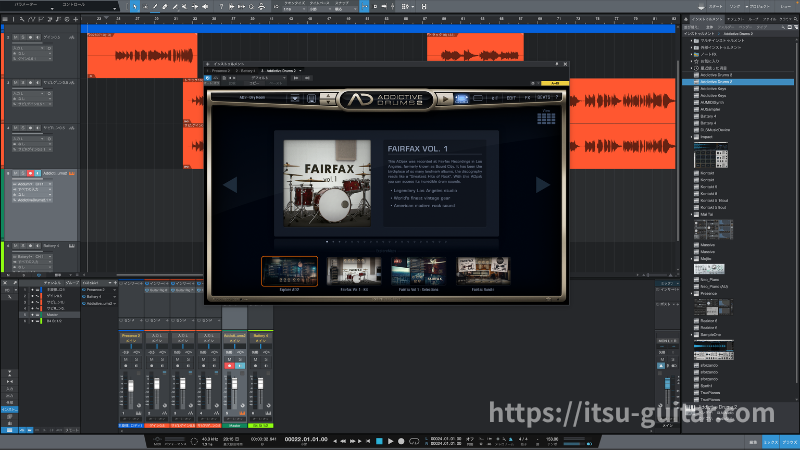Open plugin preset dropdown デフォルト
This screenshot has width=800, height=450.
tap(268, 78)
